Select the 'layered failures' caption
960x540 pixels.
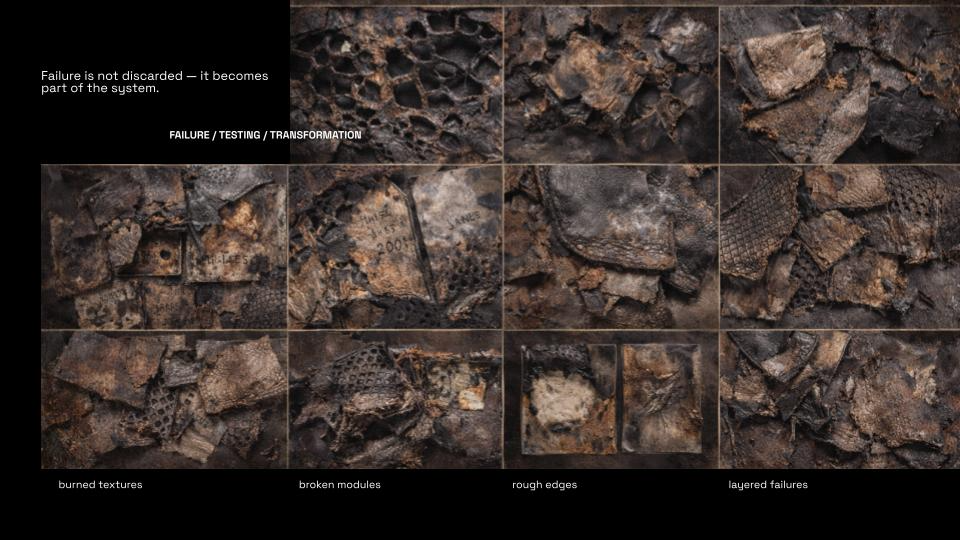(767, 485)
